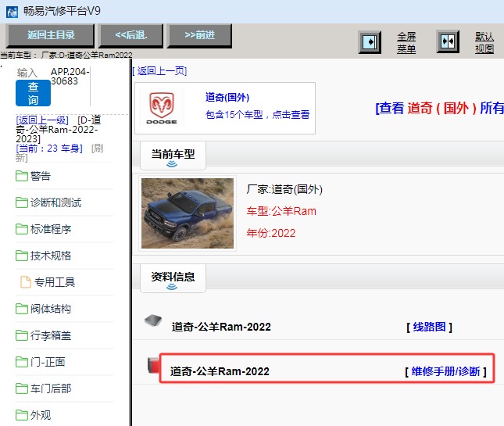Click the fullscreen menu arrow icon
504x426 pixels.
coord(370,42)
